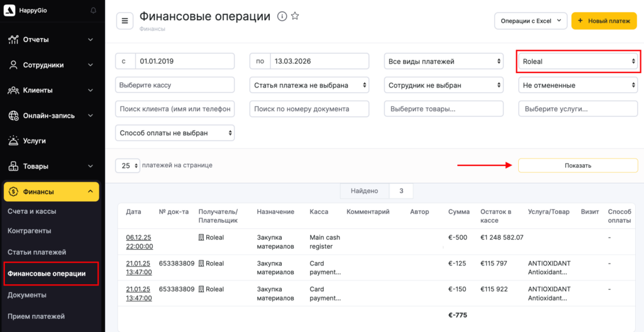
Task: Go to Статьи платежей in sidebar
Action: 36,252
